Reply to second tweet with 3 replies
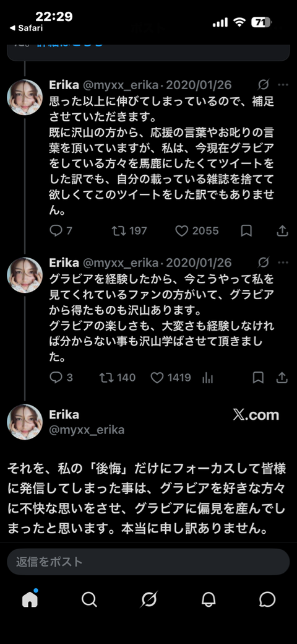This screenshot has height=644, width=297. coord(56,378)
